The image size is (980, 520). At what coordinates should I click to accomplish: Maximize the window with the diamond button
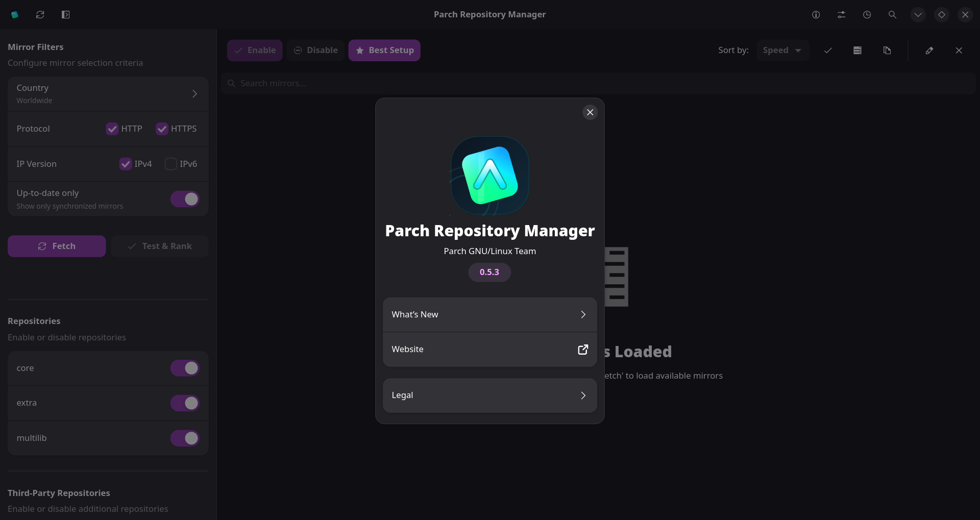(x=942, y=15)
